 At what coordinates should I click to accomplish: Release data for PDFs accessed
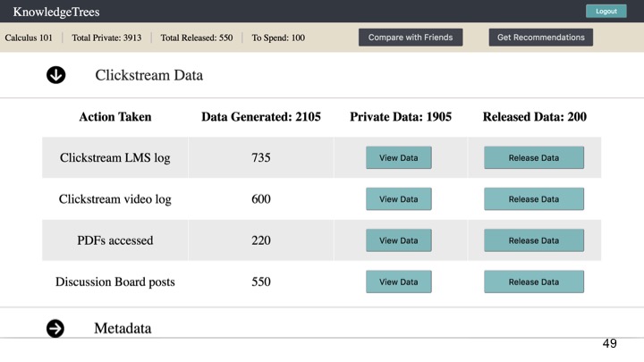(x=533, y=240)
